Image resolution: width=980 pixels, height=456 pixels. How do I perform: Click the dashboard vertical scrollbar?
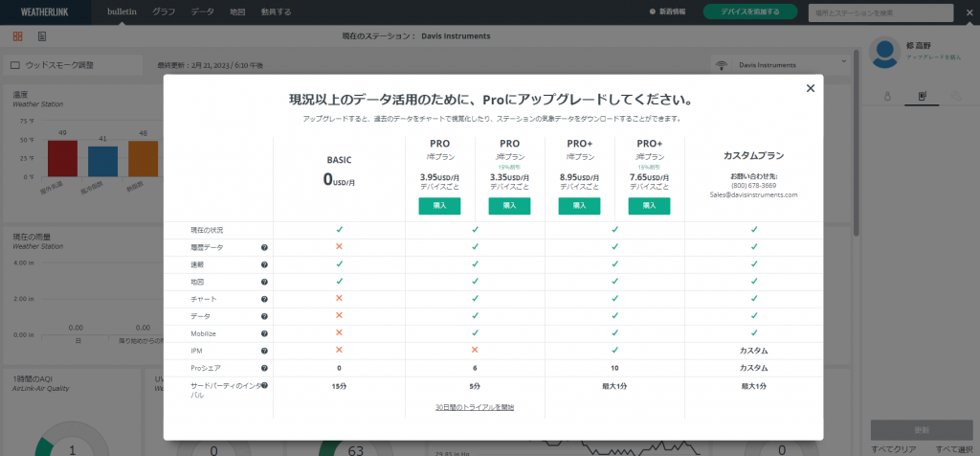[857, 144]
